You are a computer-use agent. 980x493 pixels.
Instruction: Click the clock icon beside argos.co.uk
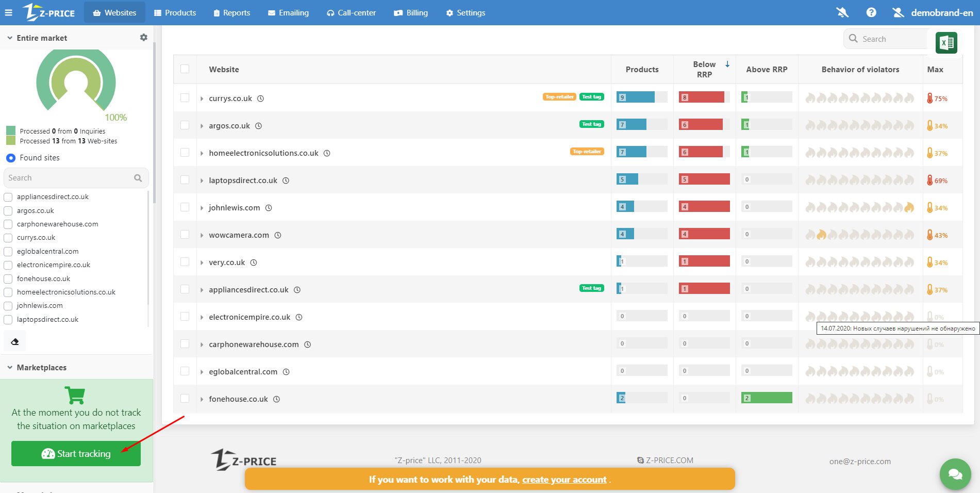tap(259, 126)
